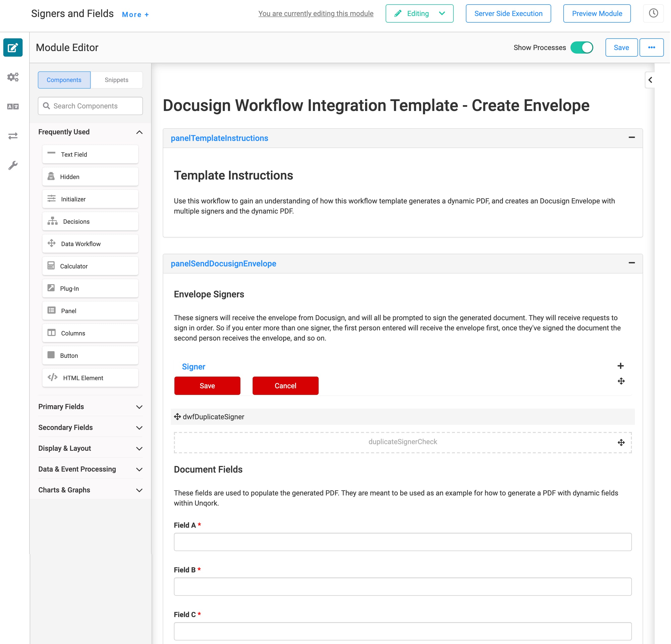Click the red Cancel button
671x644 pixels.
coord(286,386)
